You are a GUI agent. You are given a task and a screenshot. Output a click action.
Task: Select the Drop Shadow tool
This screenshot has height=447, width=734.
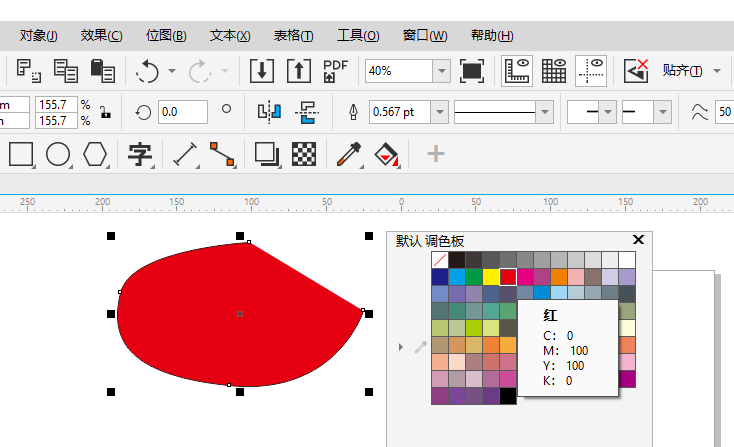pyautogui.click(x=267, y=154)
